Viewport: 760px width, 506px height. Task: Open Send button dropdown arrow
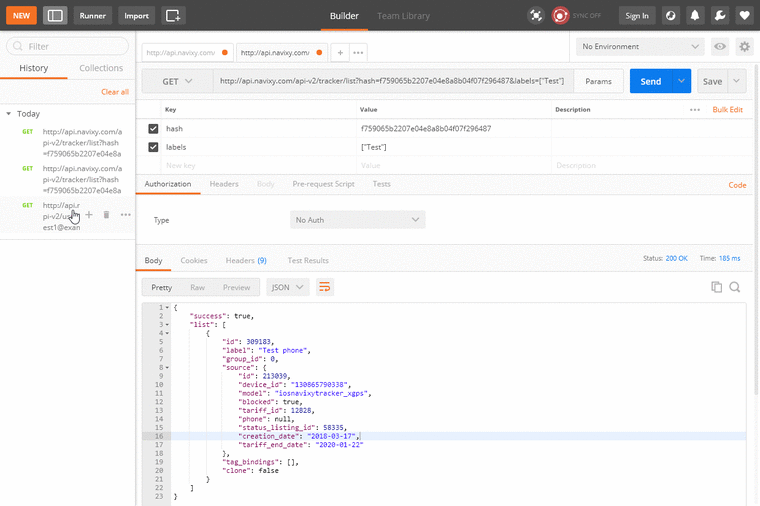pyautogui.click(x=681, y=81)
